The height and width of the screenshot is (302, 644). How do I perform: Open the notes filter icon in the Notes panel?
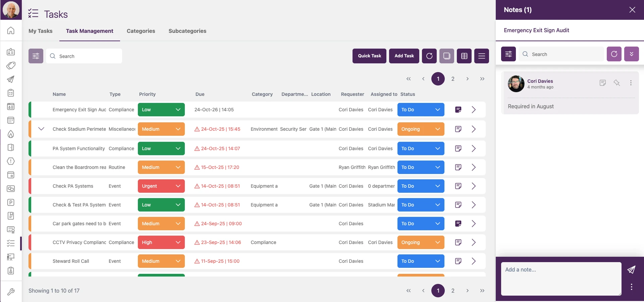508,54
